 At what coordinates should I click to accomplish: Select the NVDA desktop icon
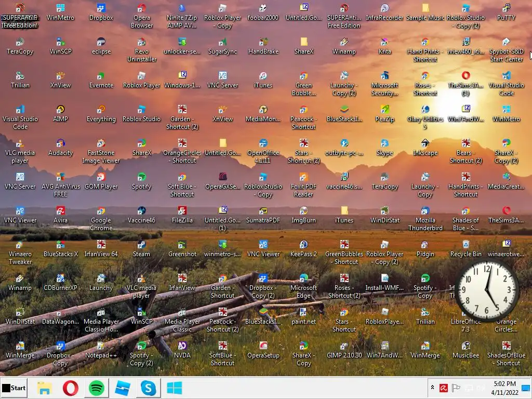click(x=182, y=350)
